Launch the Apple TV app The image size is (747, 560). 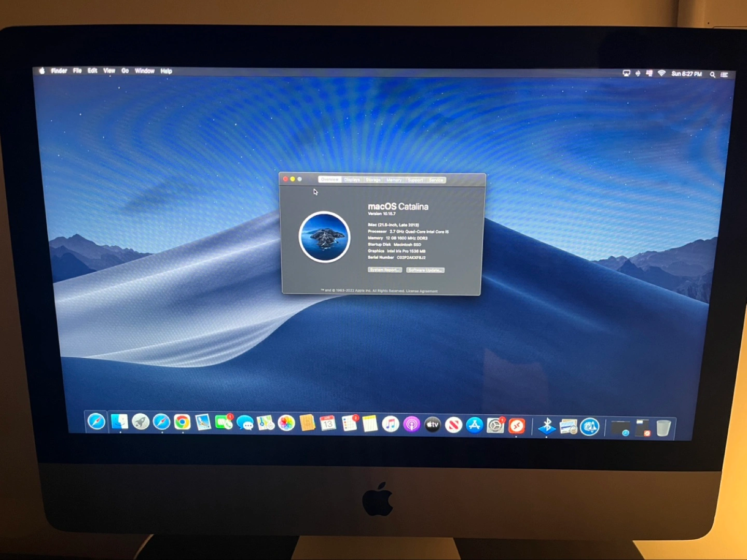point(433,425)
